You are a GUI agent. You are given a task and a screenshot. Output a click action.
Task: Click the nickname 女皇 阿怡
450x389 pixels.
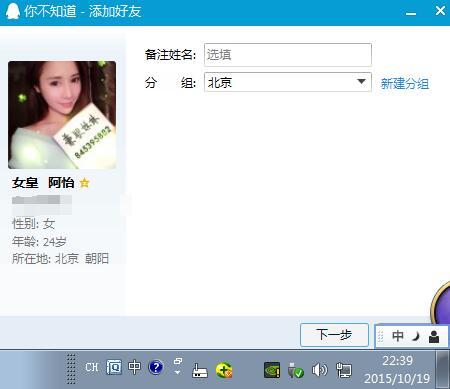[x=43, y=183]
